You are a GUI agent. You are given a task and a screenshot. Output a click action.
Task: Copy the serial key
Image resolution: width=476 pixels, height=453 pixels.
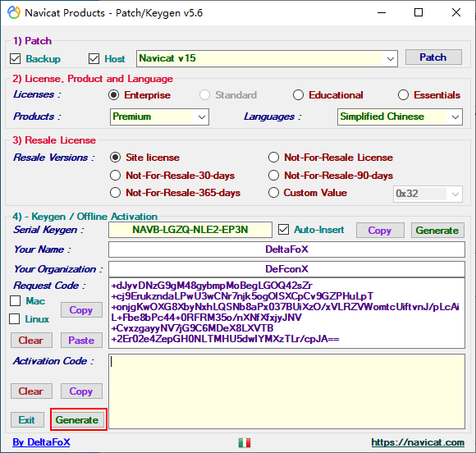coord(380,231)
